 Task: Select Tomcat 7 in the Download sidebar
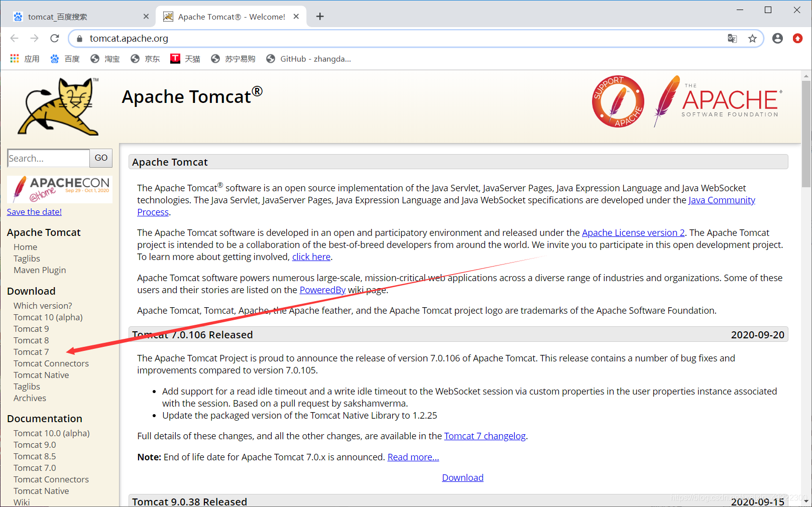[31, 351]
